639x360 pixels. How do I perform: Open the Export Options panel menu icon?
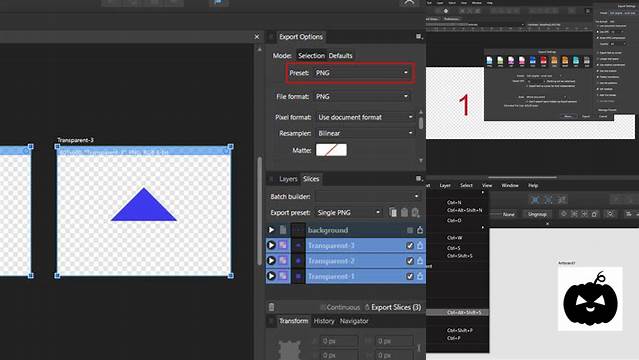(419, 37)
